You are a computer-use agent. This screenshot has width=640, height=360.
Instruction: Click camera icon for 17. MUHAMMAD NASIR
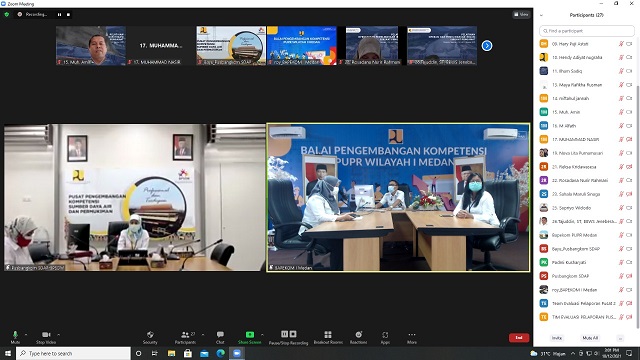(x=629, y=140)
